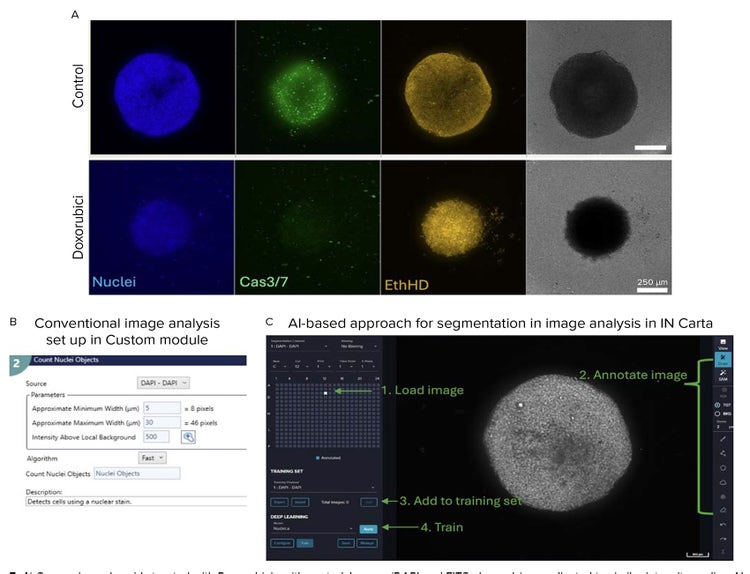Open the Col selector dropdown
This screenshot has width=750, height=574.
click(x=302, y=366)
